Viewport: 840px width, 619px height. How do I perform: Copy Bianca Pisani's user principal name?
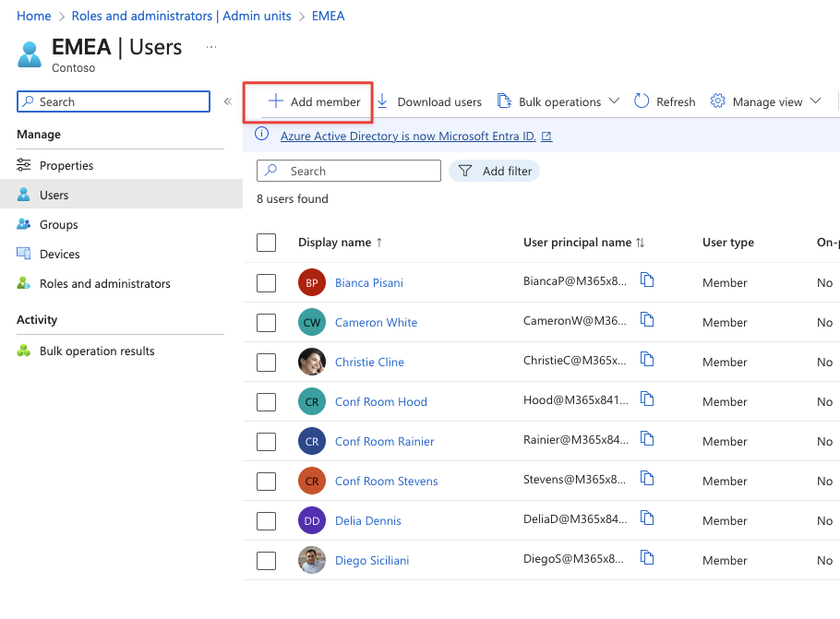647,280
